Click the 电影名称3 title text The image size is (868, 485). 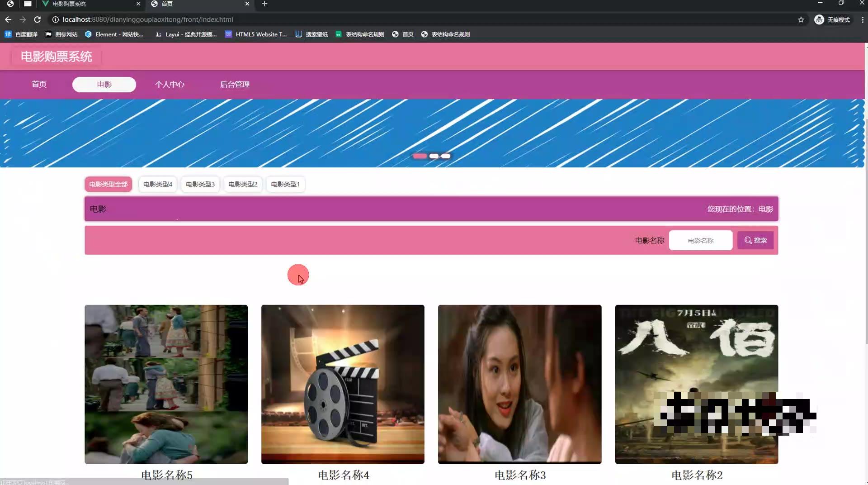pos(520,475)
